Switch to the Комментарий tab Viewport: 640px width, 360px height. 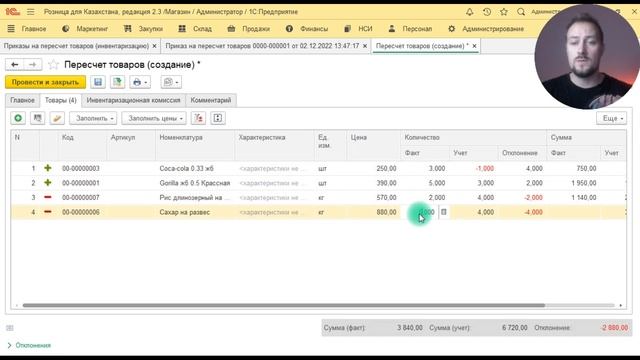[211, 100]
